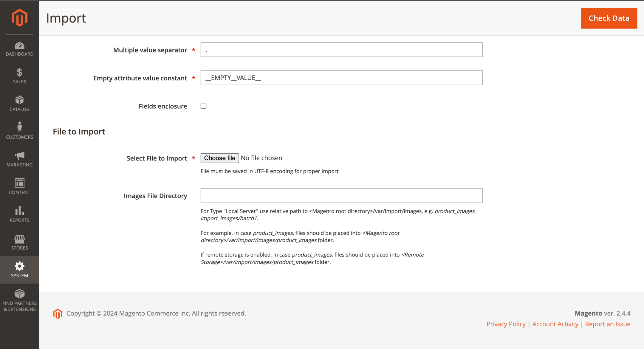This screenshot has width=644, height=349.
Task: Click the 'File to Import' section heading
Action: pyautogui.click(x=79, y=132)
